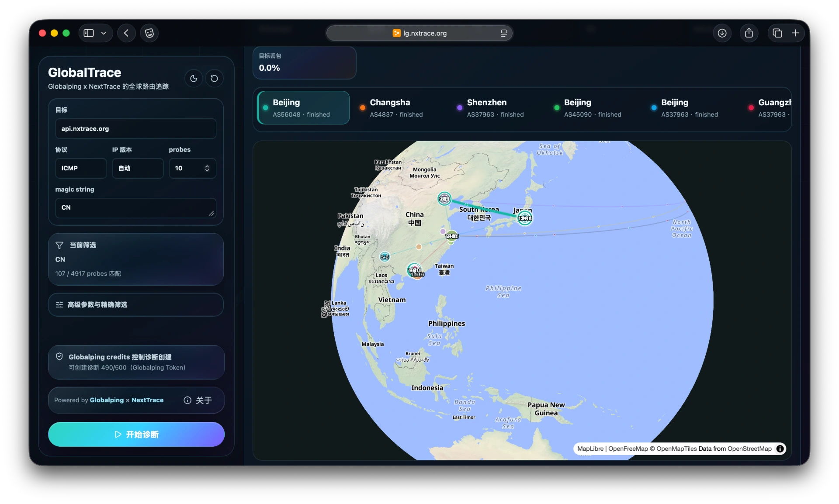
Task: Open sidebar options chevron dropdown
Action: point(104,33)
